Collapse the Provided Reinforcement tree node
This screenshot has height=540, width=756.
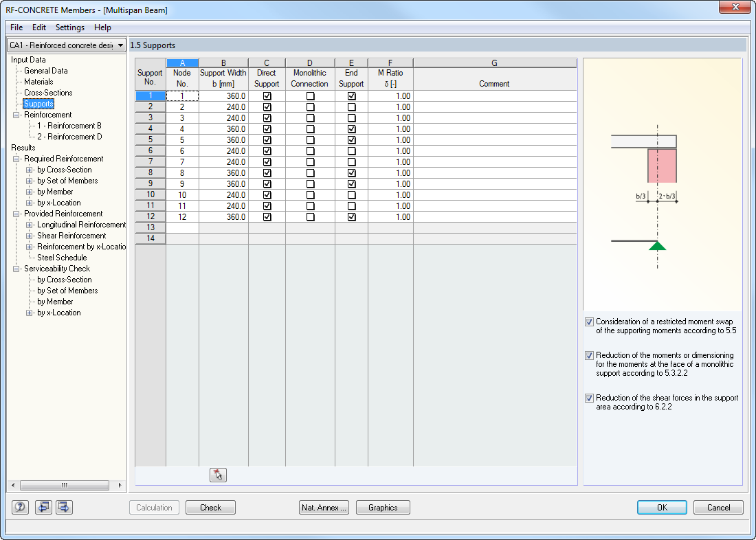(16, 214)
